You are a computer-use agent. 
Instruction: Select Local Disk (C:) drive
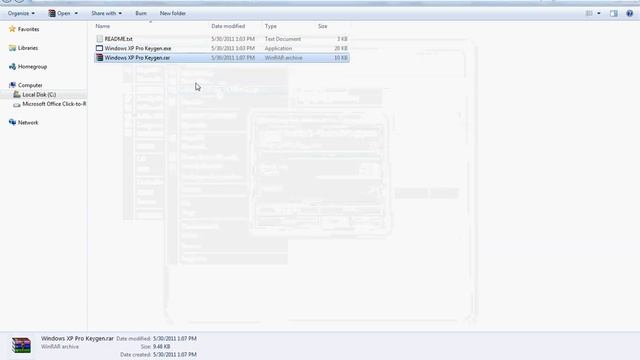click(x=39, y=95)
